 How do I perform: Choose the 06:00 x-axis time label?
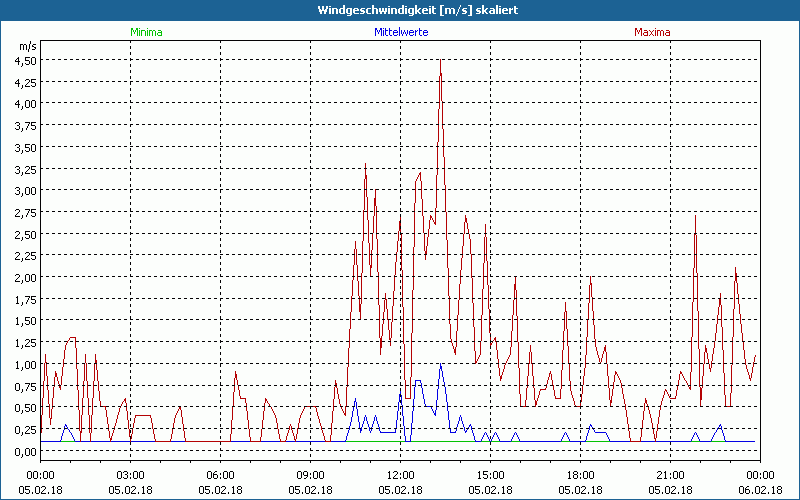[220, 474]
